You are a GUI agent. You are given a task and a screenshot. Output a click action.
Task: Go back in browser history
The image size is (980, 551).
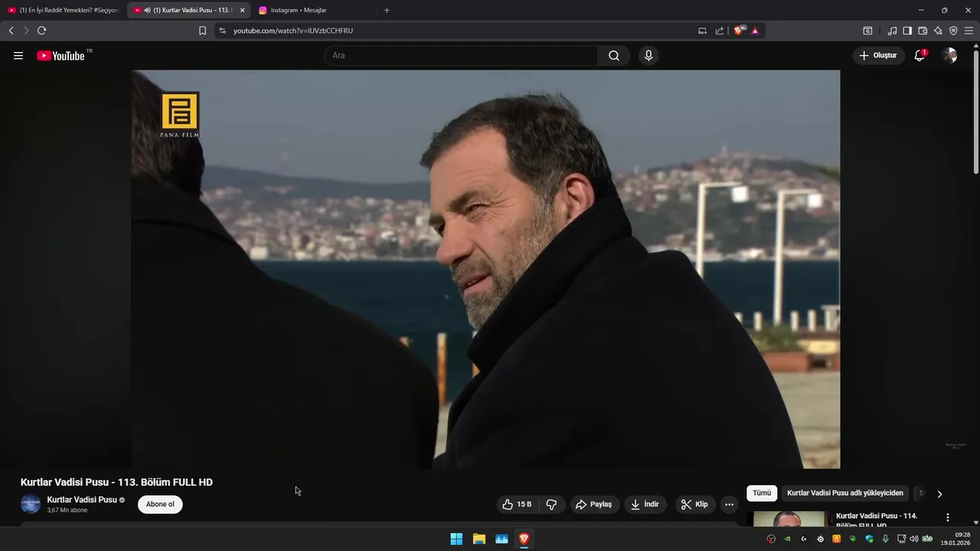pyautogui.click(x=11, y=31)
